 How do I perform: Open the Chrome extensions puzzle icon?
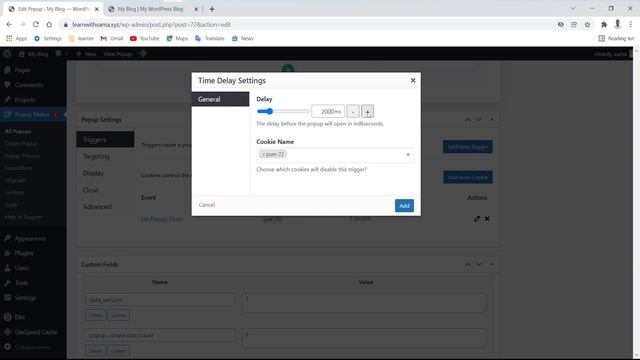click(604, 24)
